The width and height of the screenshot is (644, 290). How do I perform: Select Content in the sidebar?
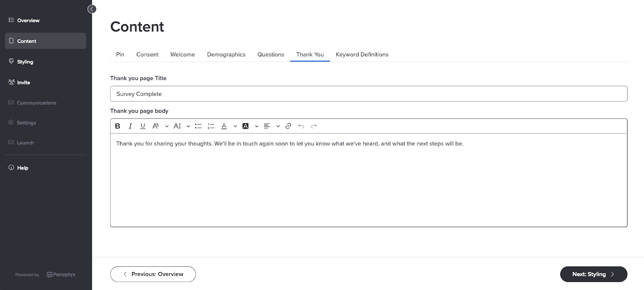coord(45,41)
